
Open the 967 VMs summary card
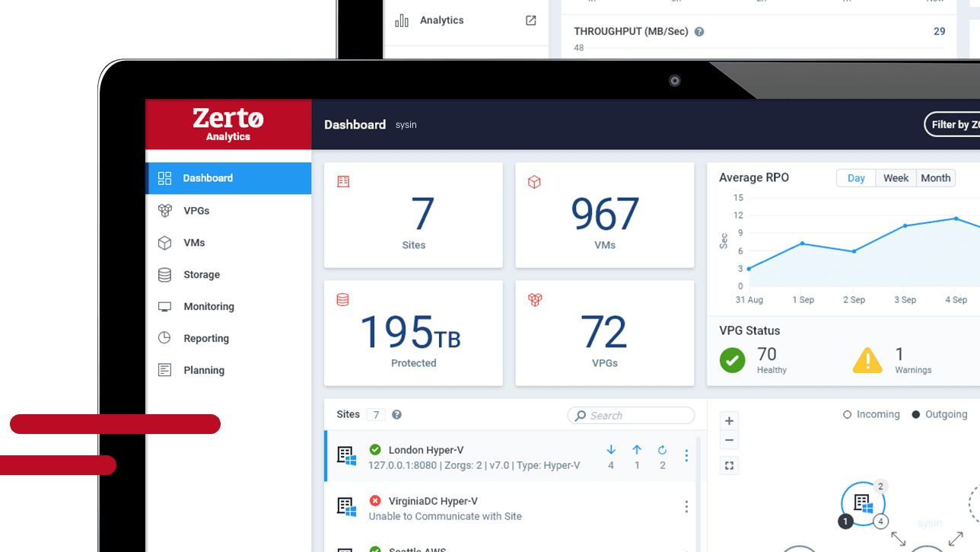pyautogui.click(x=604, y=215)
